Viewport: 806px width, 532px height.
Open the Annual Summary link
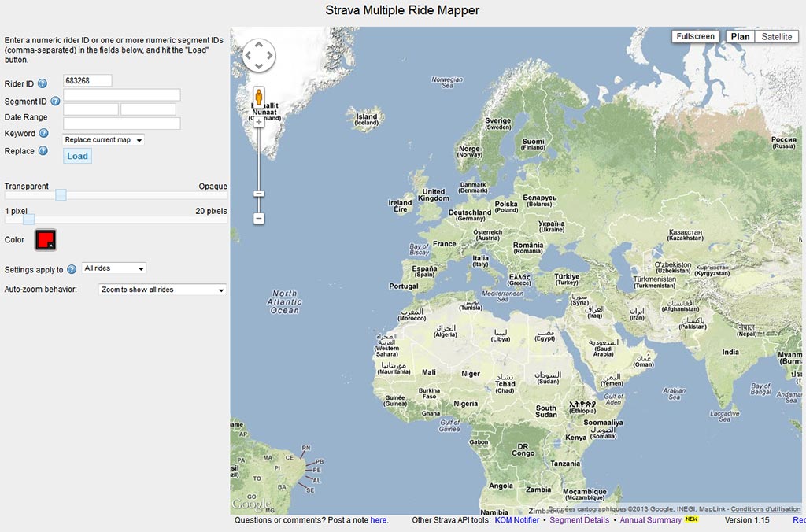[x=651, y=520]
